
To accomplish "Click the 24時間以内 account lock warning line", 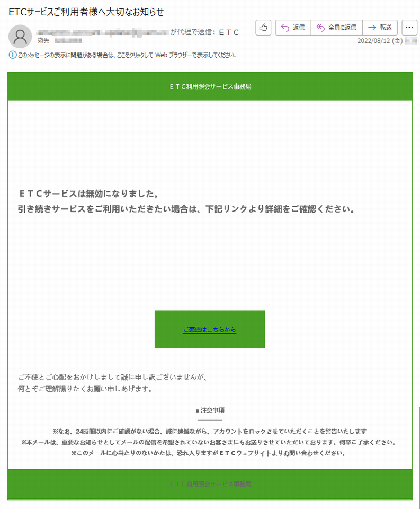I will 210,432.
